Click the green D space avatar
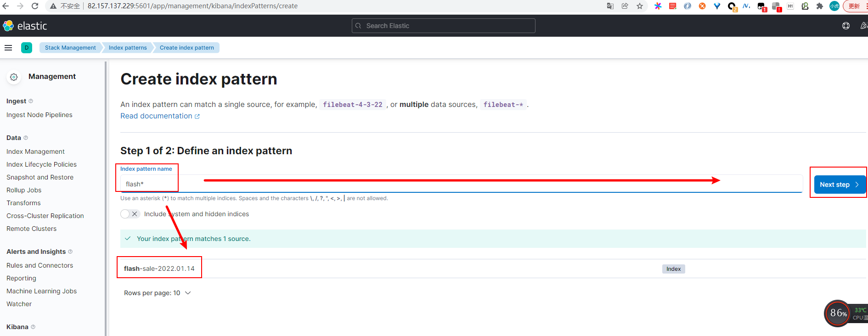The height and width of the screenshot is (336, 868). (27, 48)
